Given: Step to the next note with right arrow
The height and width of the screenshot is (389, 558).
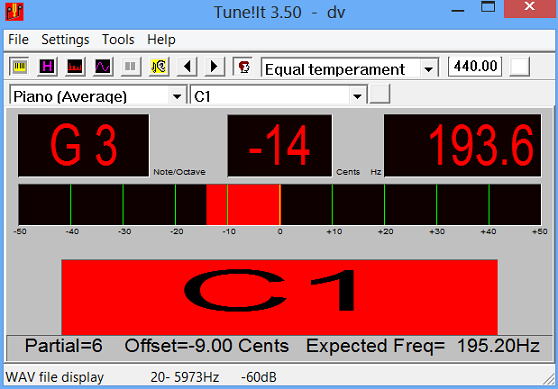Looking at the screenshot, I should point(215,67).
